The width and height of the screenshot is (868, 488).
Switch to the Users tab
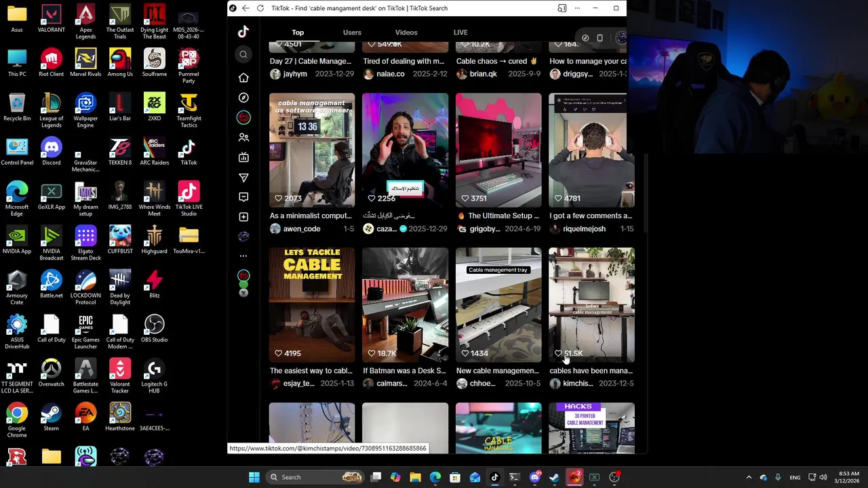(352, 33)
